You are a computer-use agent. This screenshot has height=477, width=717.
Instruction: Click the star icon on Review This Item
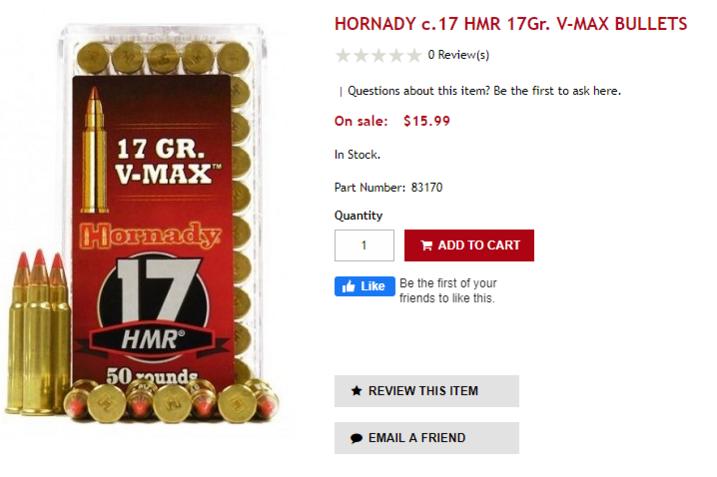356,391
